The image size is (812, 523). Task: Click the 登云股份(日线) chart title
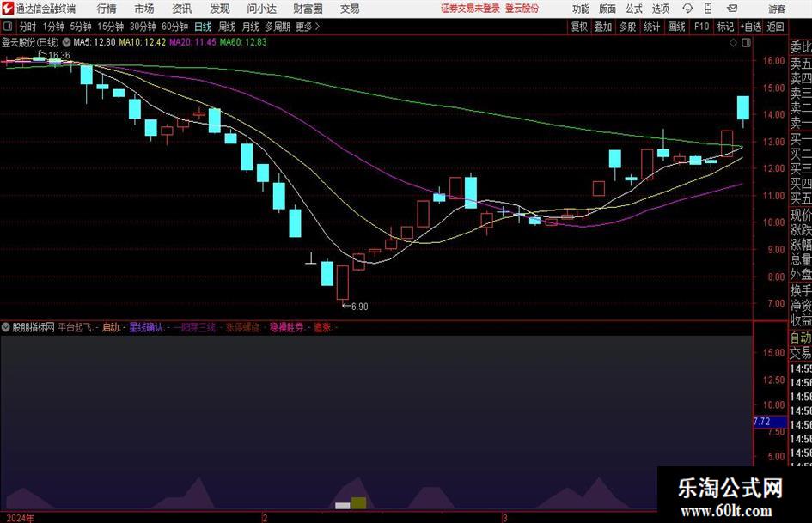30,42
